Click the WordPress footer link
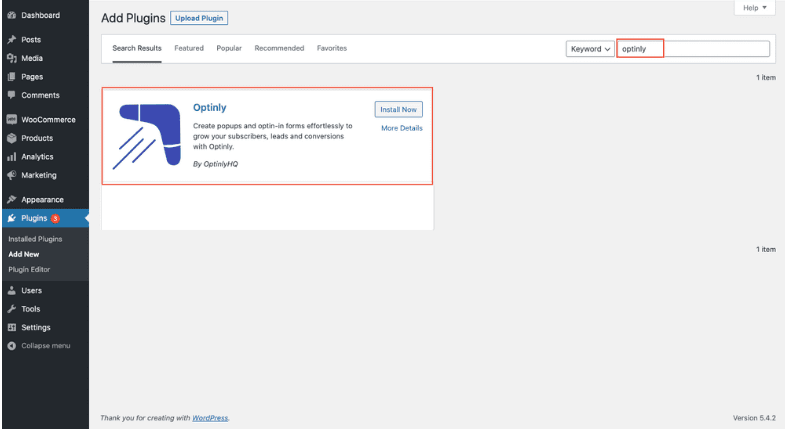 click(x=210, y=418)
